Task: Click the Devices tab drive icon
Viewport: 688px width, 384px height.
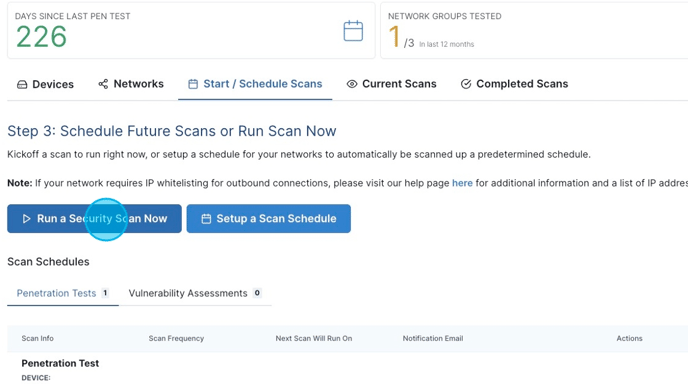Action: point(22,84)
